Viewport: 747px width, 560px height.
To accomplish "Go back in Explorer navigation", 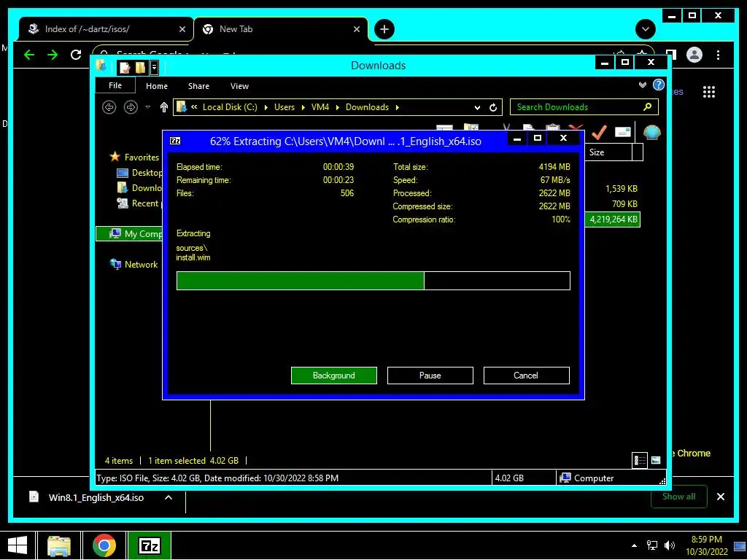I will tap(109, 107).
